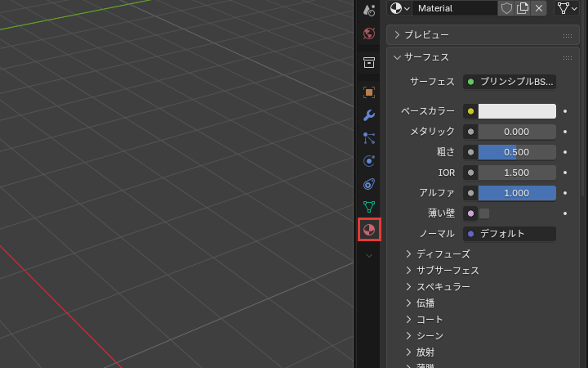Click socket dot beside アルファ

[470, 193]
